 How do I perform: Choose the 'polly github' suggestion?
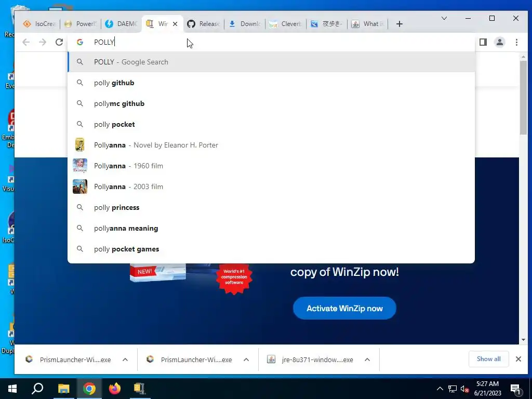271,83
